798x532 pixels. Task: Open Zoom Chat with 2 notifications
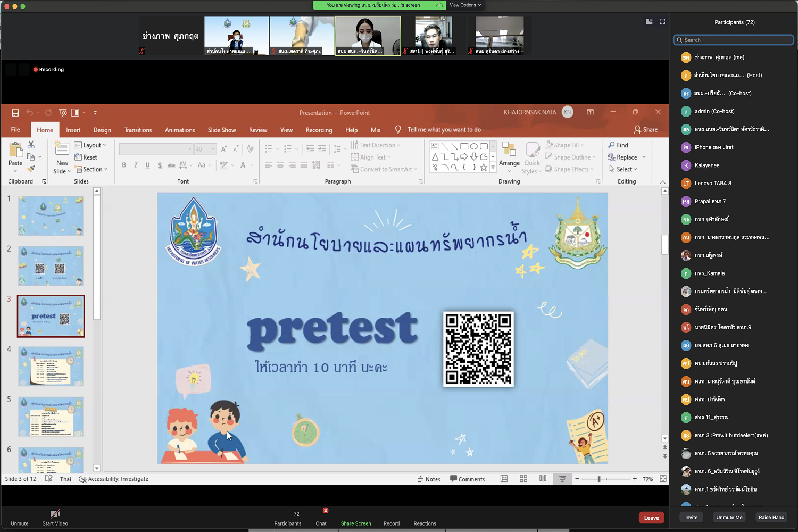[321, 517]
